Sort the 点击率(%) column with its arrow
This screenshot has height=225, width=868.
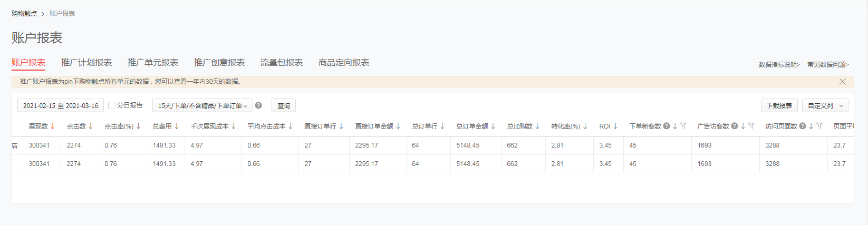pyautogui.click(x=139, y=126)
